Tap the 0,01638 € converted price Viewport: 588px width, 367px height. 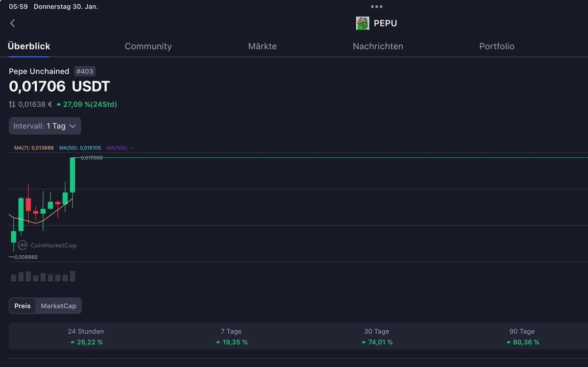click(x=35, y=104)
